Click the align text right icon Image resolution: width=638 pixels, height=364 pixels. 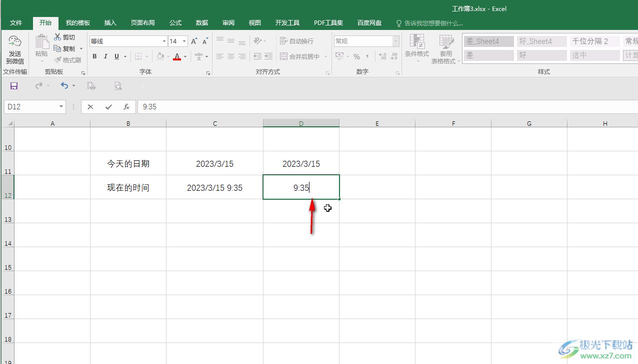(242, 56)
